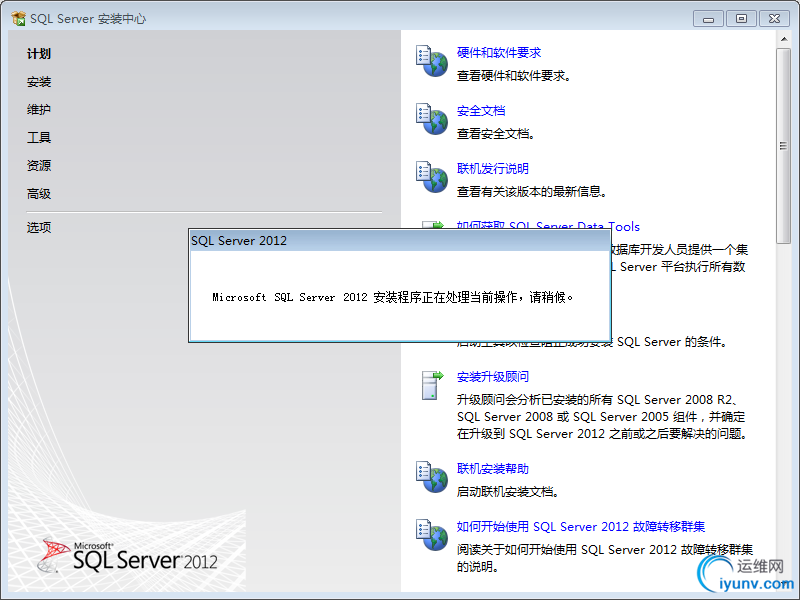This screenshot has width=800, height=600.
Task: Click the 升级顾问会分析已安装 description text
Action: click(x=602, y=417)
